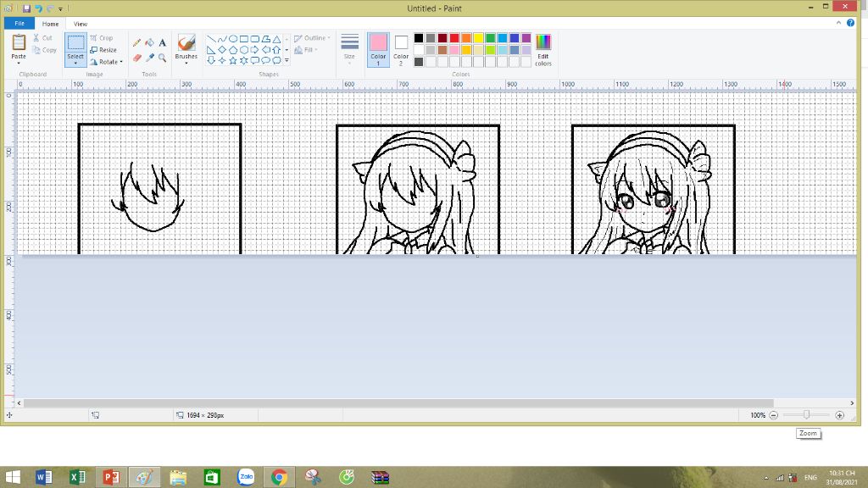Image resolution: width=868 pixels, height=488 pixels.
Task: Open Edit colors dialog
Action: pyautogui.click(x=543, y=50)
